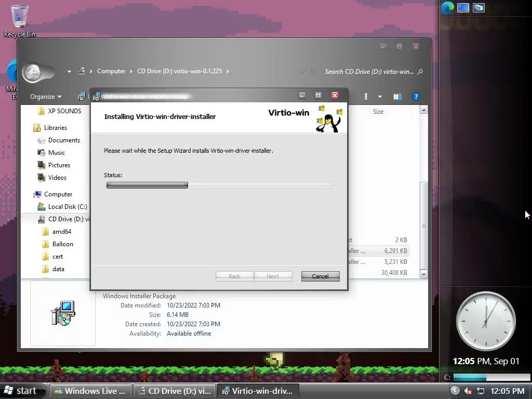Screen dimensions: 532x399
Task: Click Cancel in the Virtio-win installer
Action: tap(320, 276)
